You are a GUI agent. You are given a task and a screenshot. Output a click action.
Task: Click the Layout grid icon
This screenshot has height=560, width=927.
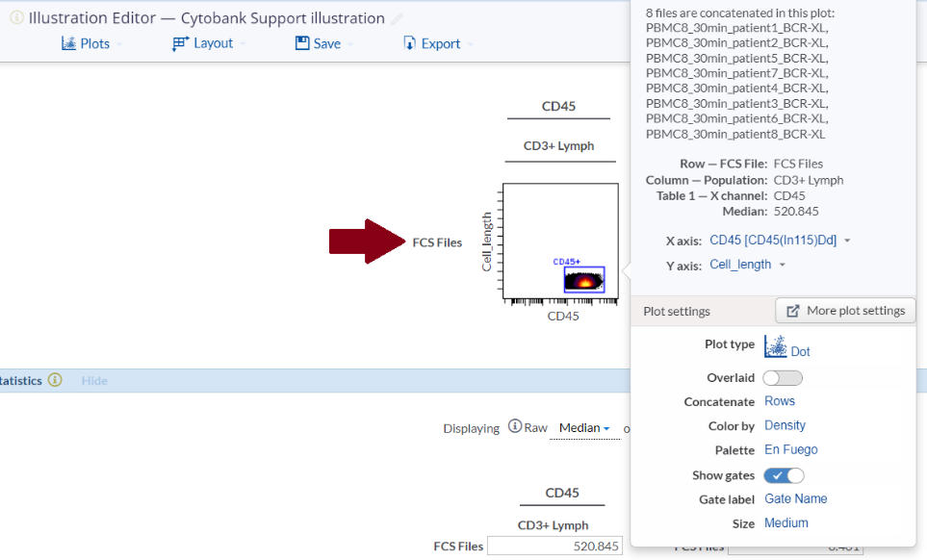point(180,43)
